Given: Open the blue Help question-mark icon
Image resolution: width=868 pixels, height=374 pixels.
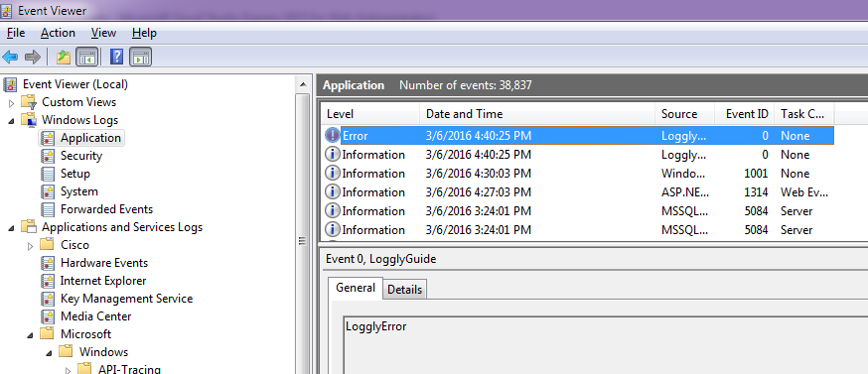Looking at the screenshot, I should click(x=116, y=57).
